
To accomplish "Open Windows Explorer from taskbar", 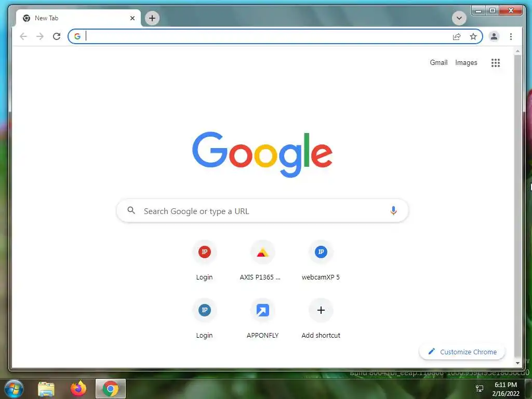I will tap(46, 389).
